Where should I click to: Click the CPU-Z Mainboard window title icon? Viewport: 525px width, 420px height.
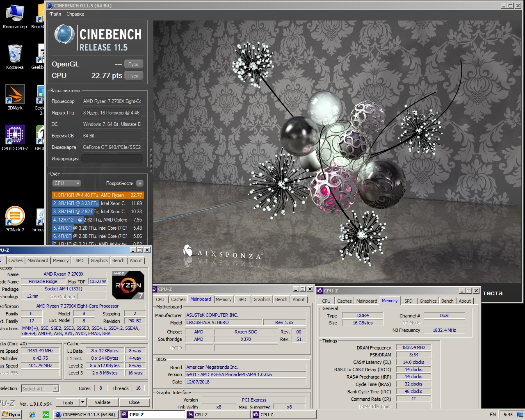155,289
